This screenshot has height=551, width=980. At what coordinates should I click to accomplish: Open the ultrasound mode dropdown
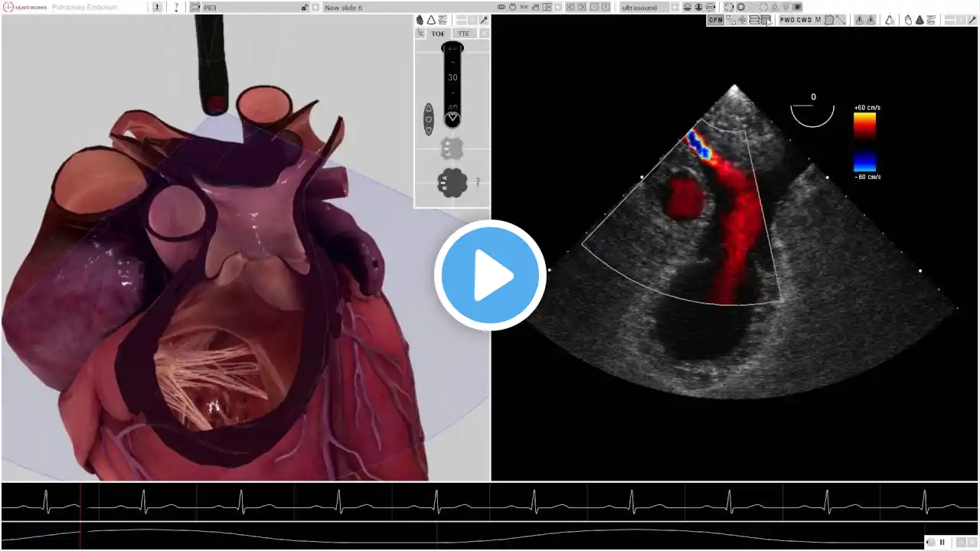coord(675,8)
